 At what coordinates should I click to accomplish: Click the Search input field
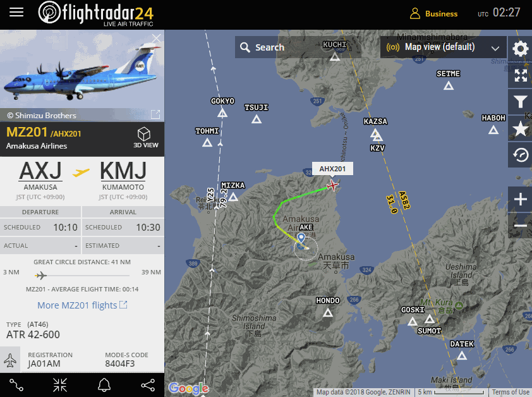[299, 47]
